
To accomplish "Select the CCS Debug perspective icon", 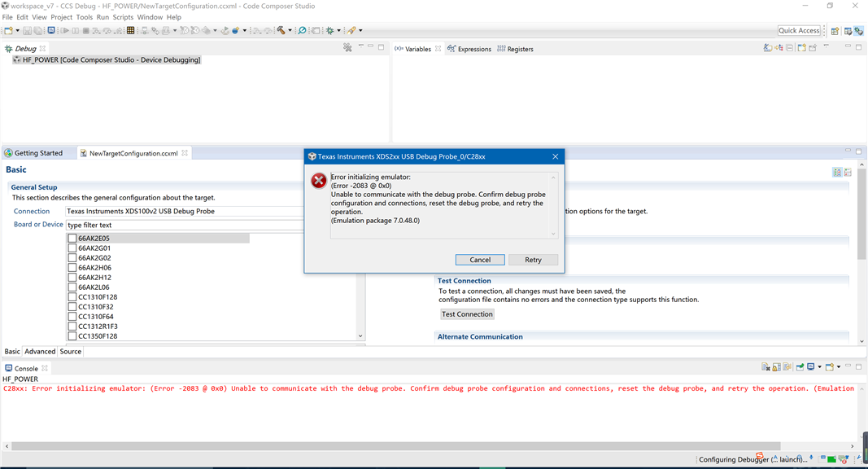I will (x=858, y=31).
